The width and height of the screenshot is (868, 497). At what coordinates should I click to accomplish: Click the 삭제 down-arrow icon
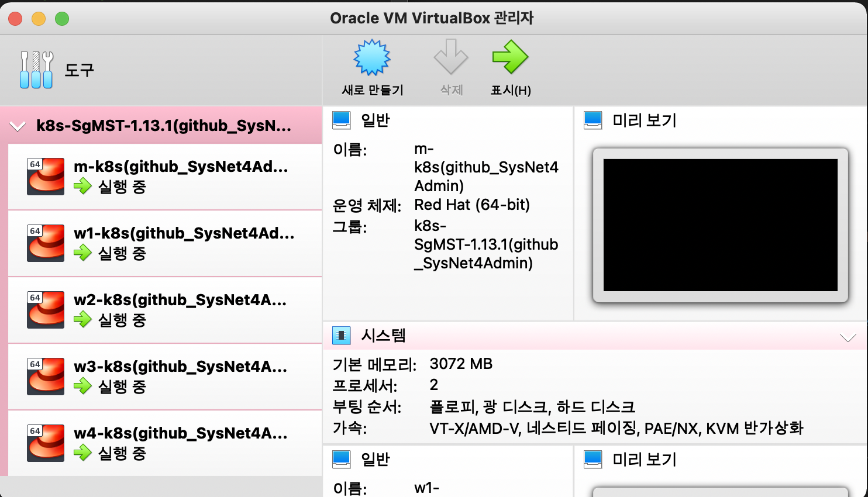tap(451, 57)
